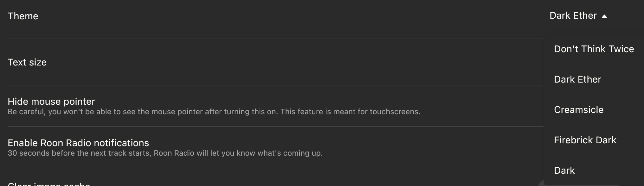Open the Dark Ether theme selector
644x186 pixels.
click(x=578, y=15)
